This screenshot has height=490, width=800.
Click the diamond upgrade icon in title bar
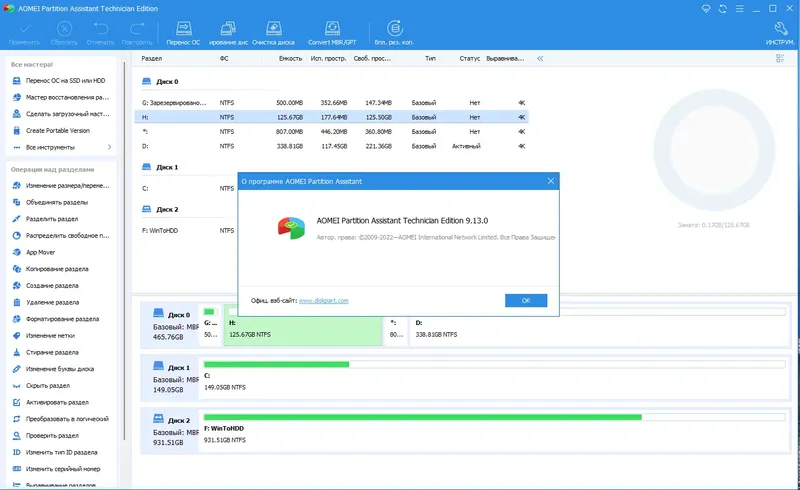pyautogui.click(x=706, y=9)
